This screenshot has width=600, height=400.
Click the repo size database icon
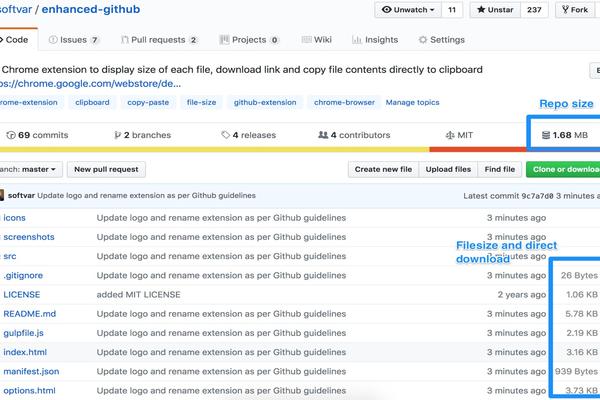[546, 135]
